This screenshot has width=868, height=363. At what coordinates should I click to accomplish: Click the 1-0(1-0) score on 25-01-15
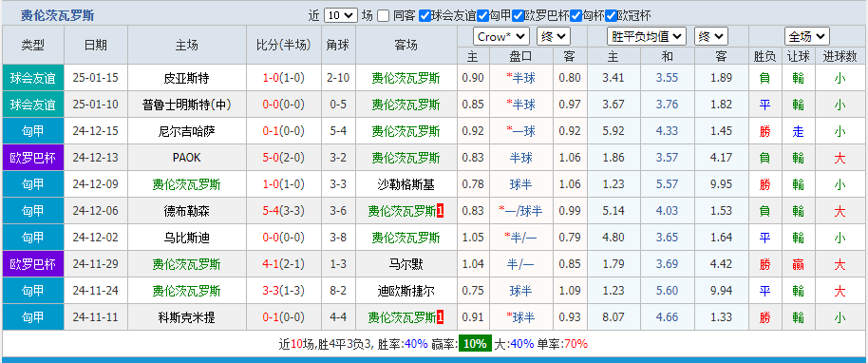coord(283,78)
